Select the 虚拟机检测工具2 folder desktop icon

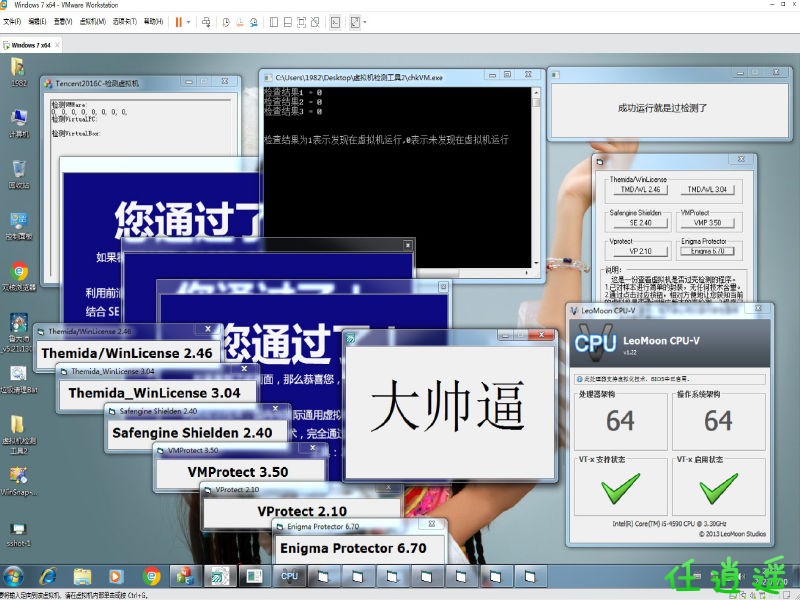coord(18,434)
